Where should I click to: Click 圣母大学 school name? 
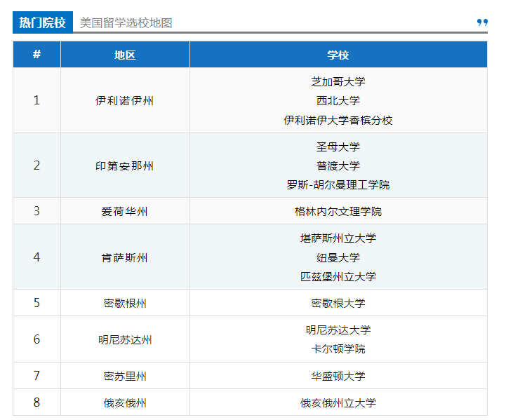point(338,147)
